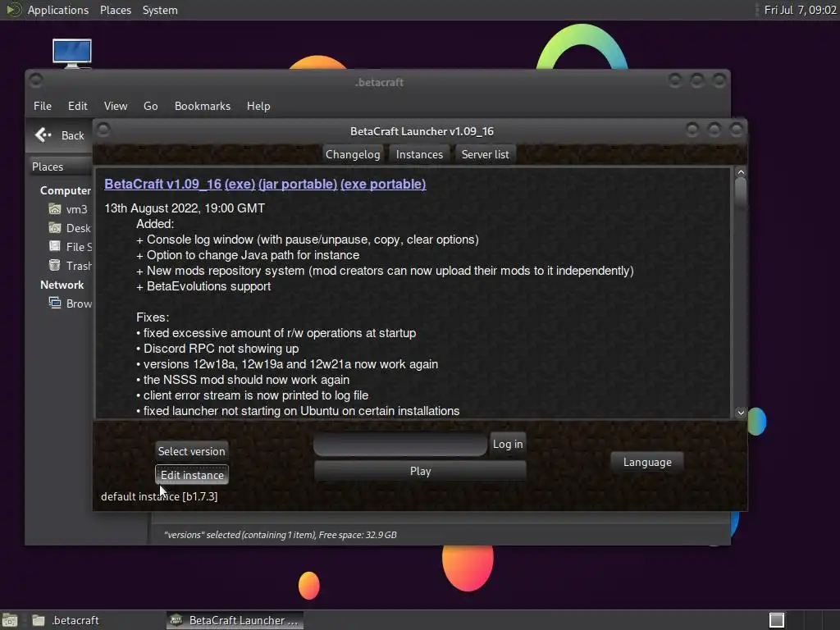This screenshot has width=840, height=630.
Task: Open Edit menu in .betacraft window
Action: (78, 106)
